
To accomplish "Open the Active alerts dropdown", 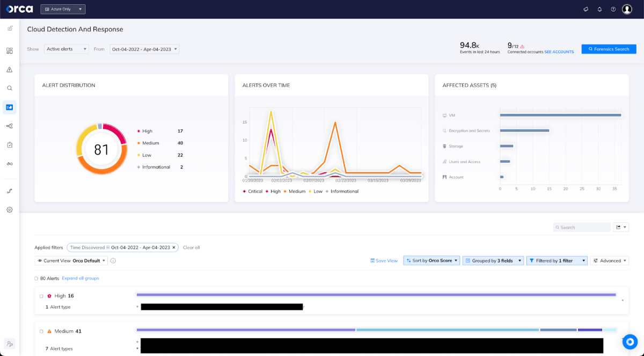I will click(x=67, y=49).
